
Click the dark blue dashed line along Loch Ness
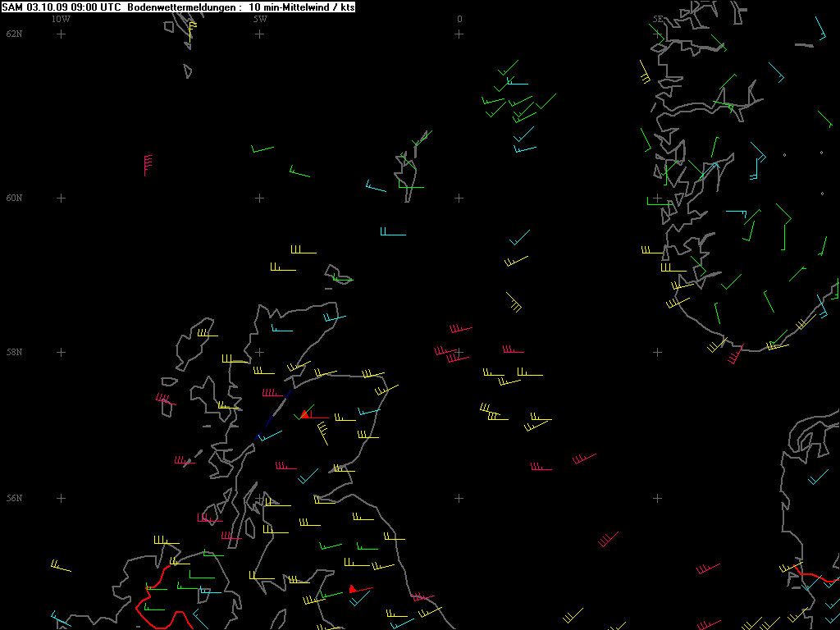274,413
